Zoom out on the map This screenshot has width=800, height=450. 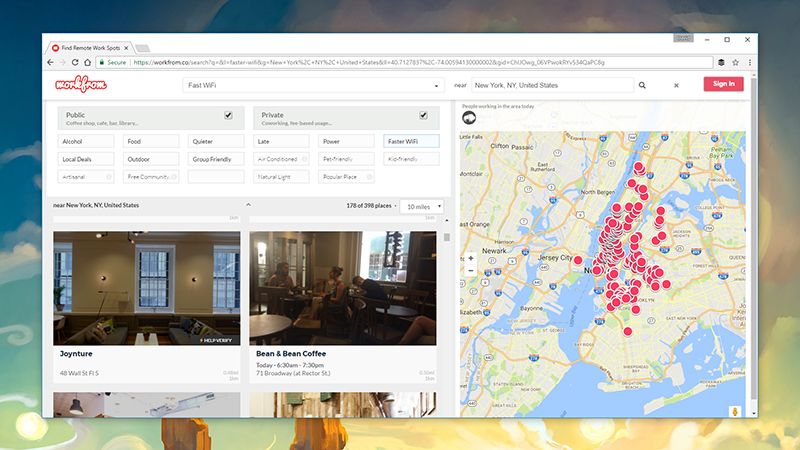pyautogui.click(x=470, y=270)
